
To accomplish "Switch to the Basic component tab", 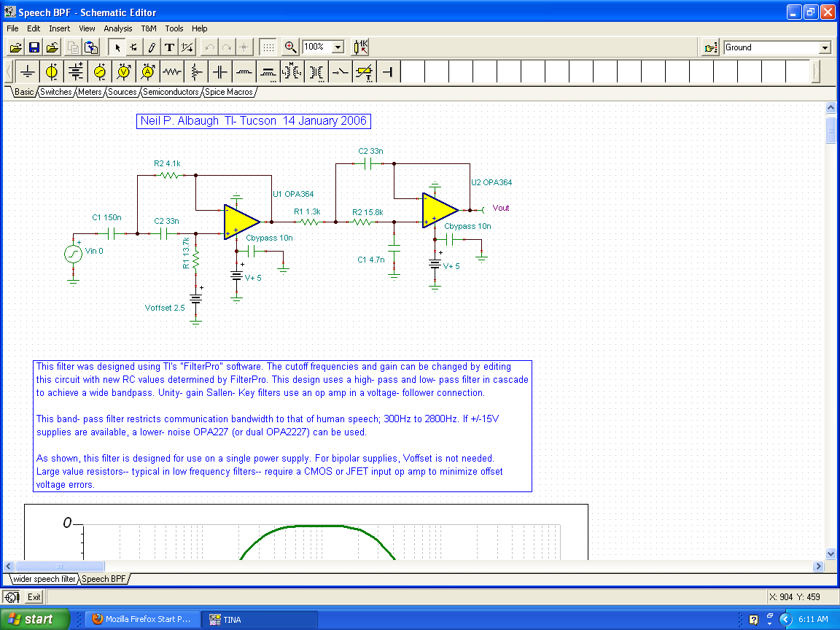I will coord(24,92).
